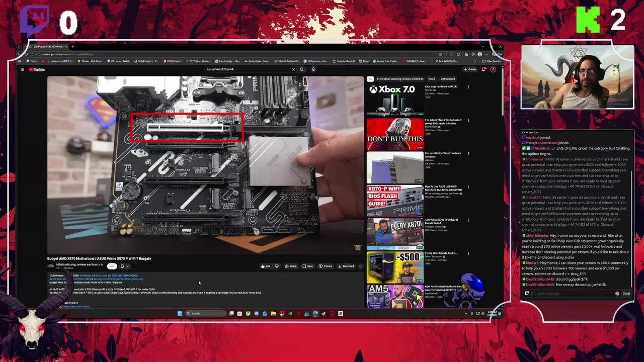Open the X870-P WIFI BIOS Flash Guide thumbnail
The image size is (644, 362).
click(395, 201)
